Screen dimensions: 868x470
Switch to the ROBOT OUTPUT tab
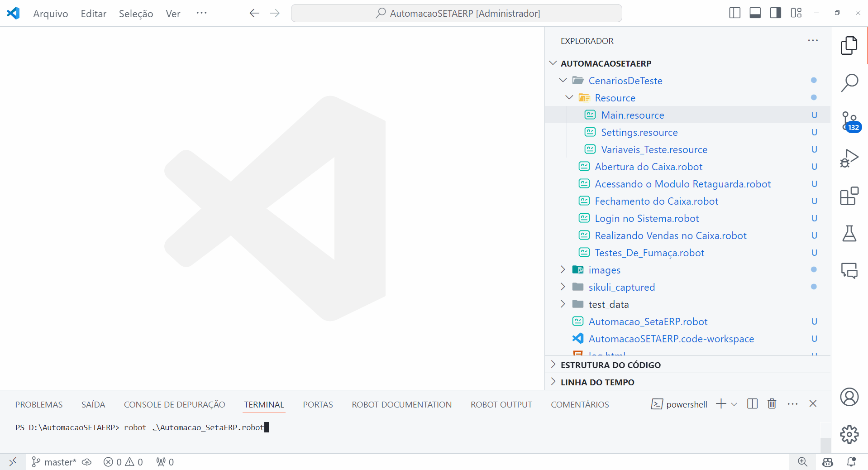click(501, 404)
